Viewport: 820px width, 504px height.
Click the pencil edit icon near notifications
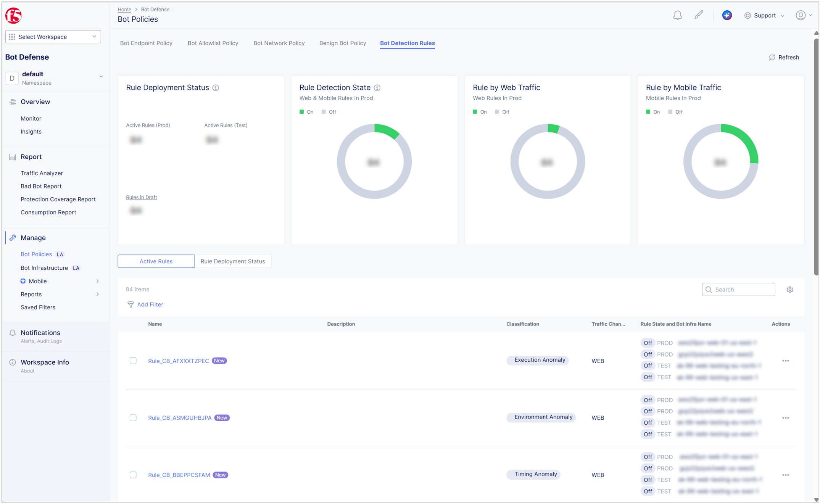click(699, 14)
